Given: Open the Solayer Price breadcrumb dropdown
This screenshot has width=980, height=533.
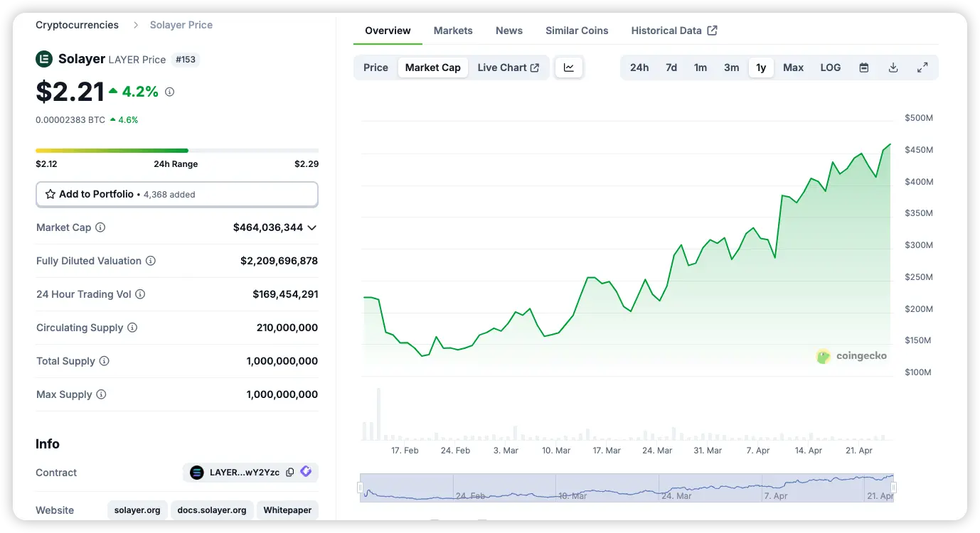Looking at the screenshot, I should 181,25.
